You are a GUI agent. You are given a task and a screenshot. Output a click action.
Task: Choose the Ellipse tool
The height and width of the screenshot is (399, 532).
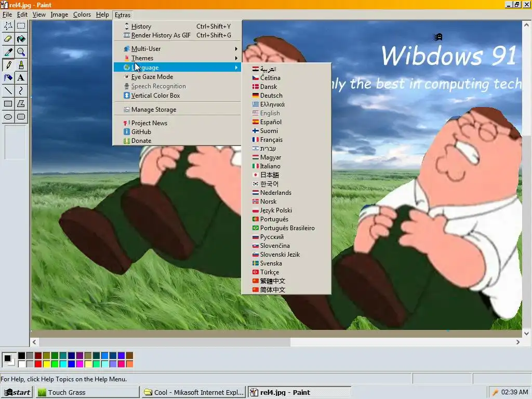pos(8,117)
